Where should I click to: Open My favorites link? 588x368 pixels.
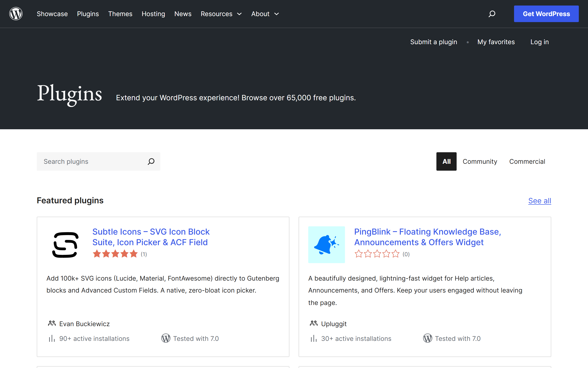click(x=496, y=42)
